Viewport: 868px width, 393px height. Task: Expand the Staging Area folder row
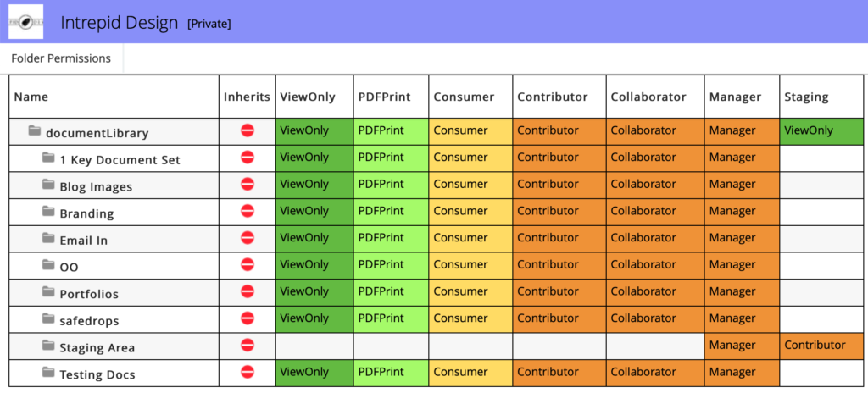(x=97, y=347)
